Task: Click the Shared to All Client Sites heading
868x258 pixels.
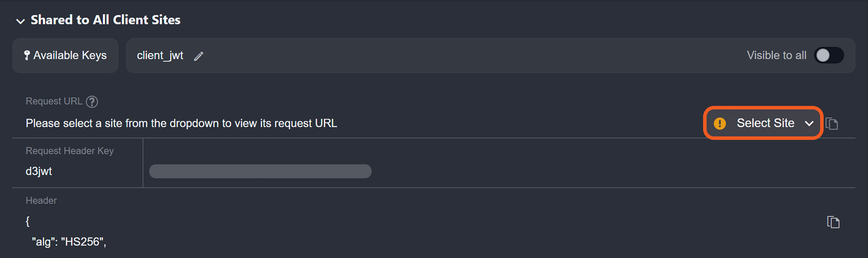Action: pyautogui.click(x=105, y=20)
